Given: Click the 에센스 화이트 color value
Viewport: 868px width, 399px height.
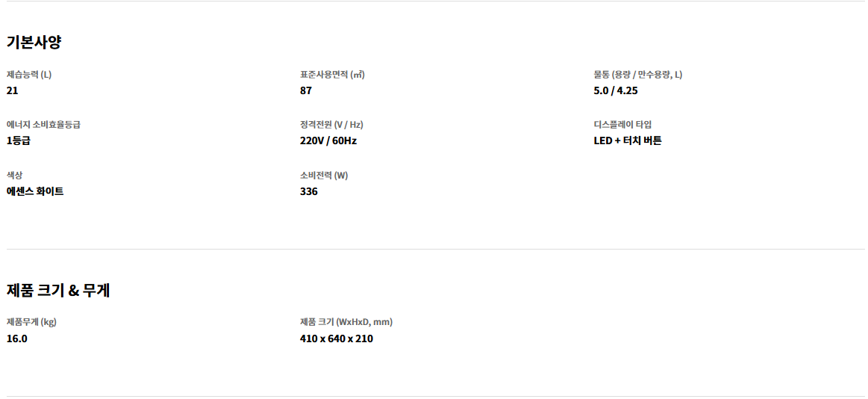Looking at the screenshot, I should tap(35, 192).
